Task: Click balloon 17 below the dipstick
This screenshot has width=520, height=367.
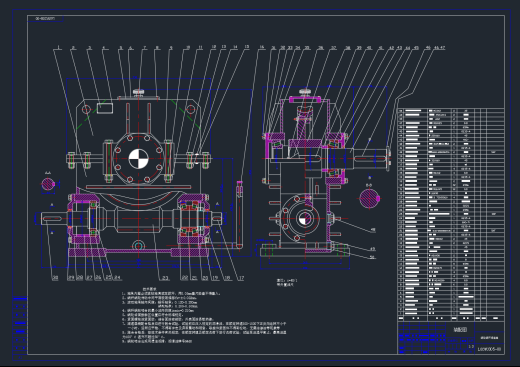Action: tap(241, 278)
